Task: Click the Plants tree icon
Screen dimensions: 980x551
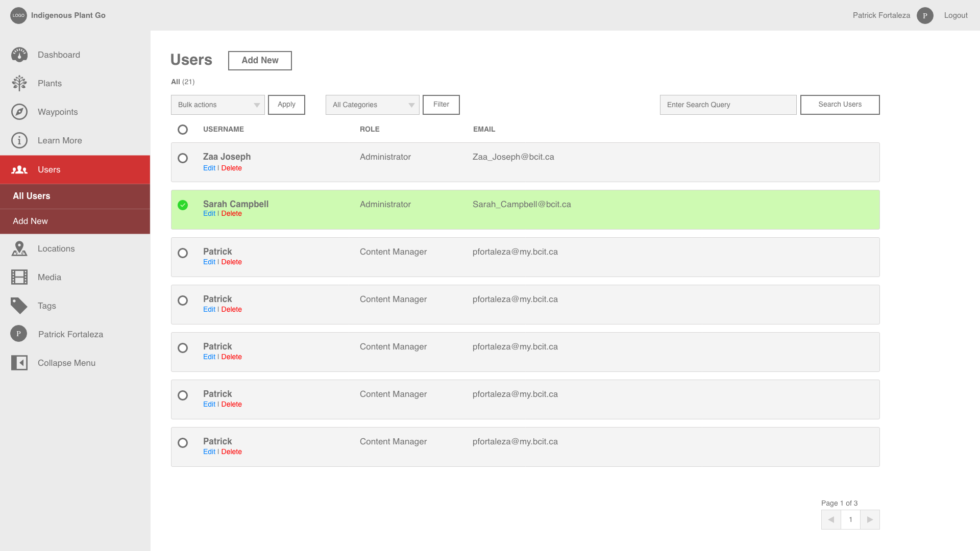Action: (19, 83)
